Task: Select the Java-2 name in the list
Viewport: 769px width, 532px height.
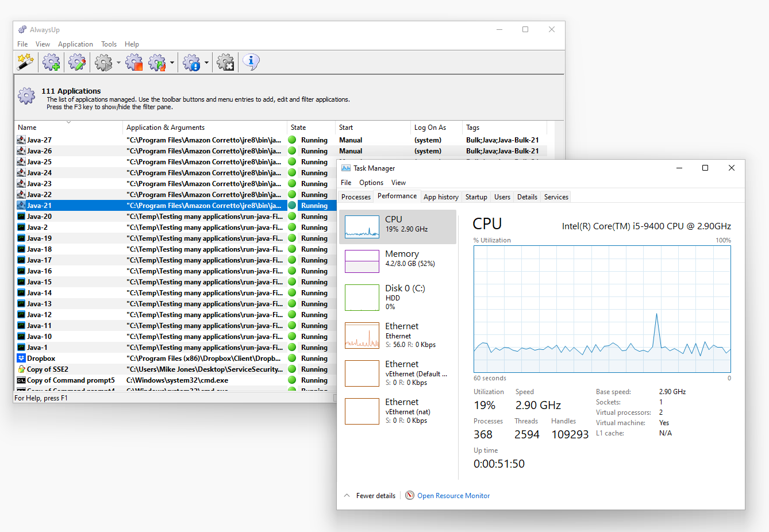Action: click(37, 228)
